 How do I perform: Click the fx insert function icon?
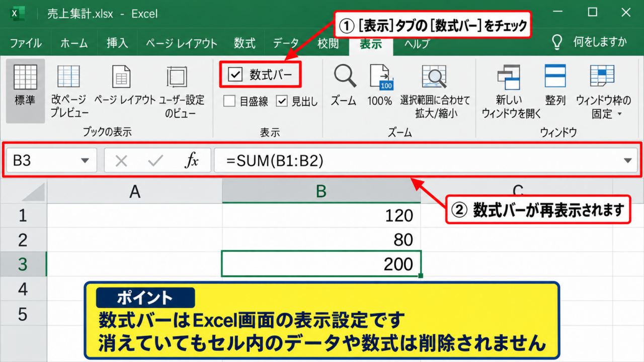[192, 161]
